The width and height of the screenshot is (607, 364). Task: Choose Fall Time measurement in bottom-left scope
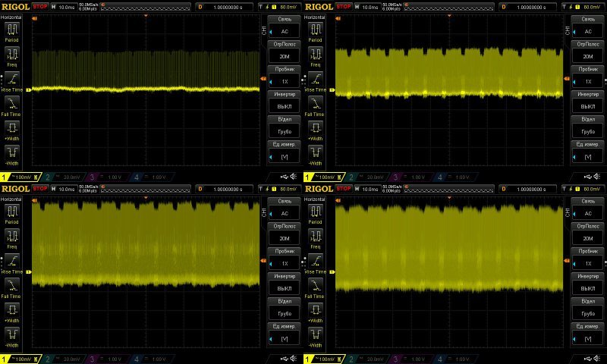click(x=13, y=284)
